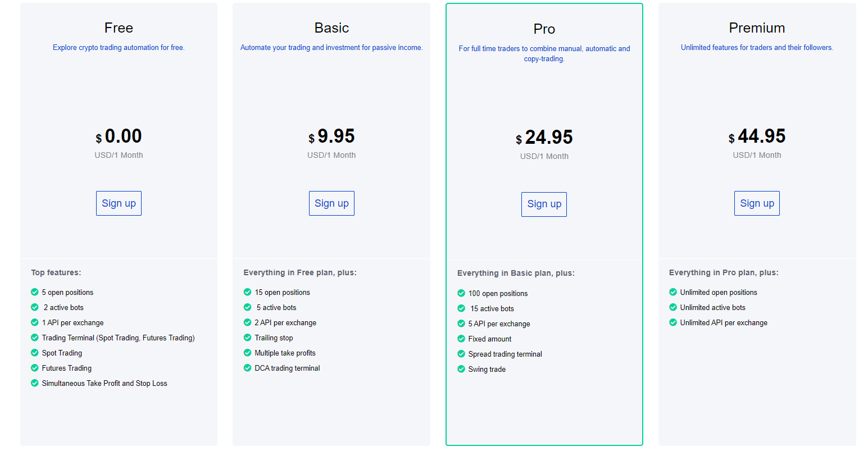Click Sign up under Premium plan

[757, 203]
